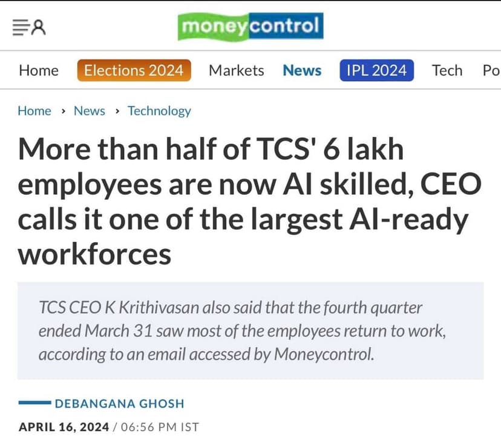Select the Markets nav item
Screen dimensions: 501x448
point(236,71)
